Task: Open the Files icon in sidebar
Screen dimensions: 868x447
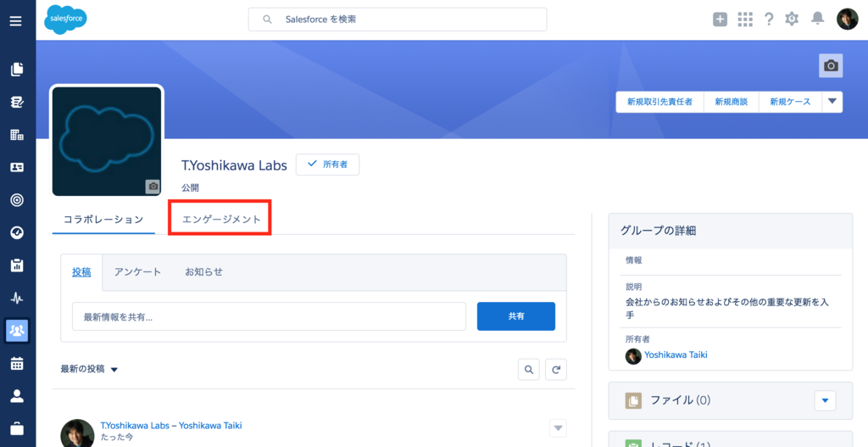Action: pos(17,70)
